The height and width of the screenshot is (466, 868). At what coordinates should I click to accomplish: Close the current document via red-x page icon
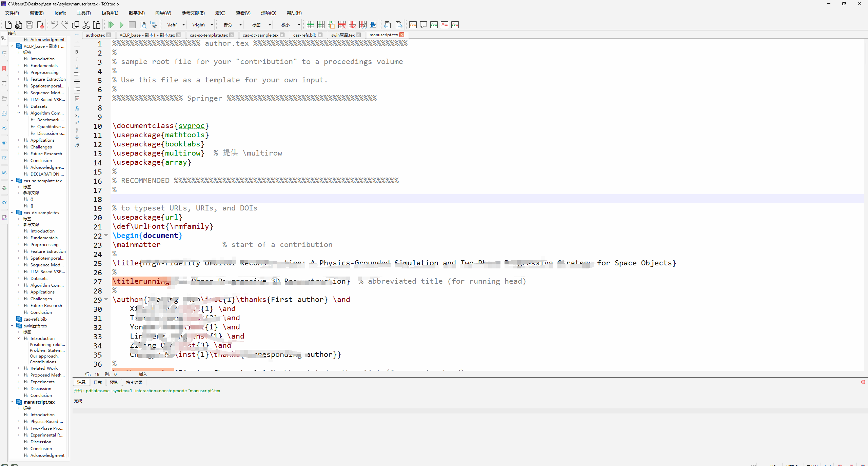40,25
